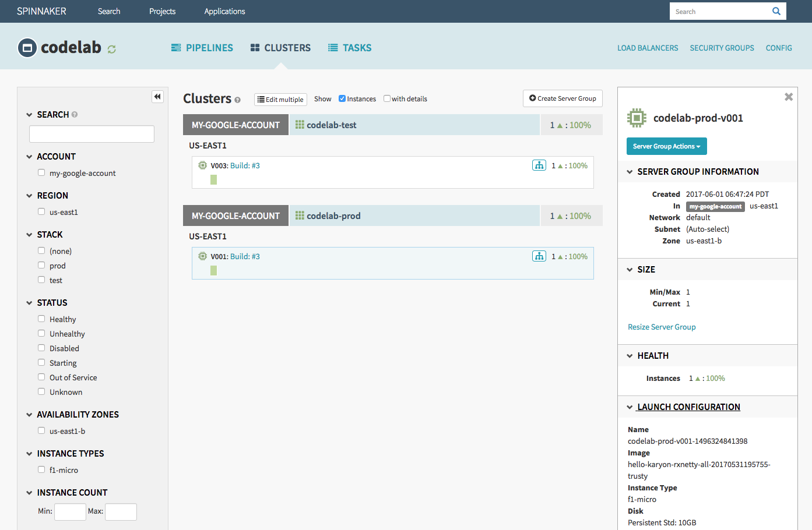Check the us-east1 region filter
Screen dimensions: 812x530
(41, 211)
